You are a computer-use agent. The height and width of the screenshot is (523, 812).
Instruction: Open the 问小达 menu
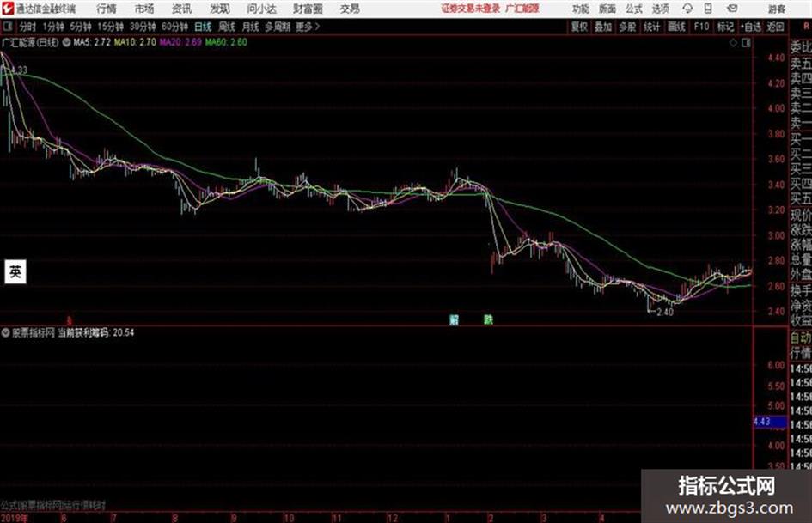pos(261,9)
